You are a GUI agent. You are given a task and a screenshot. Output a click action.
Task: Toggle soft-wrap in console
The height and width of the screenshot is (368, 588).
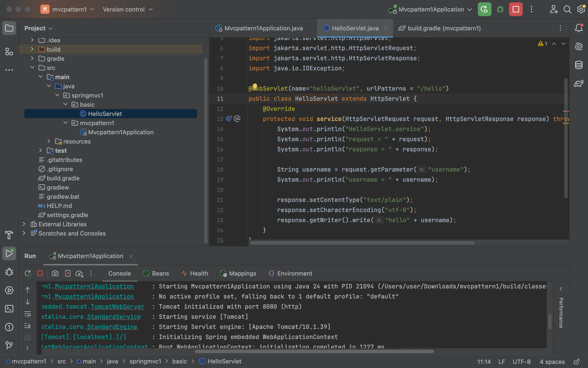(x=28, y=314)
